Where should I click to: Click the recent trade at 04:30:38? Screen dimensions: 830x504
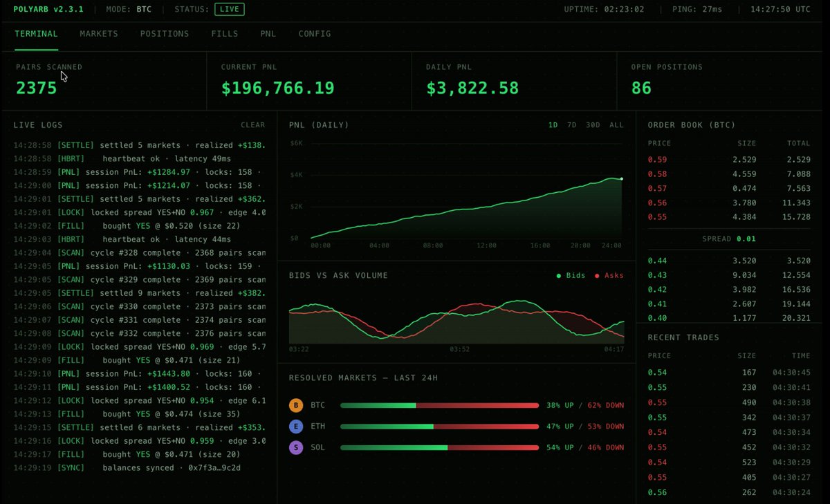click(729, 402)
